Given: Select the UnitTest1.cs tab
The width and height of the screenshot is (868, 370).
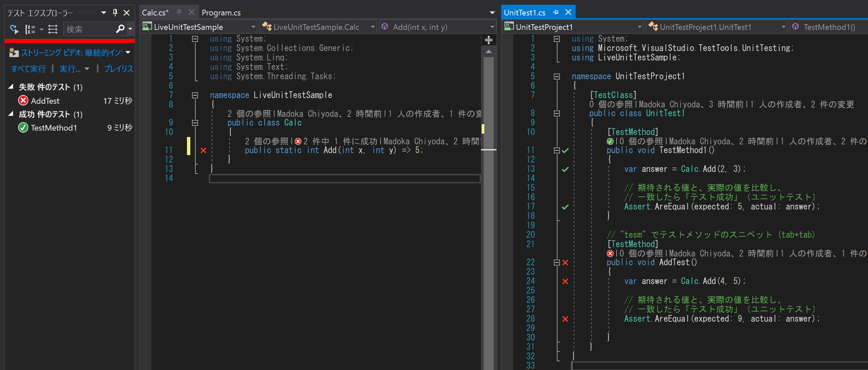Looking at the screenshot, I should click(525, 13).
